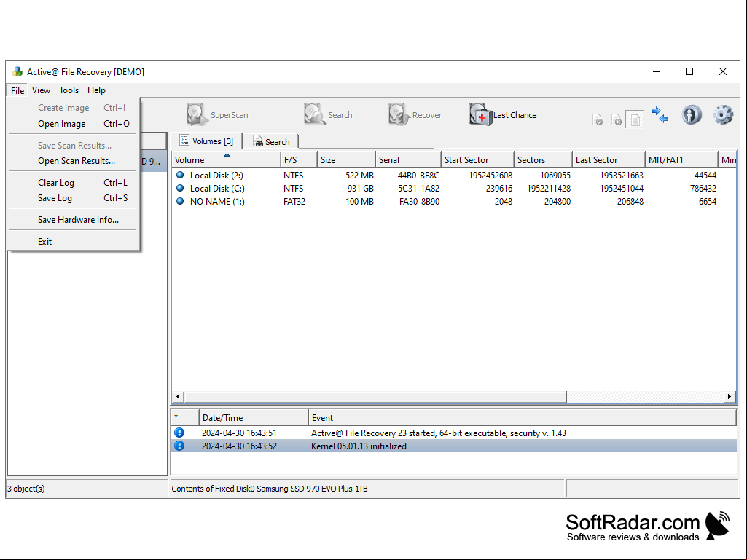This screenshot has width=747, height=560.
Task: Select Exit from the File menu
Action: [x=74, y=242]
